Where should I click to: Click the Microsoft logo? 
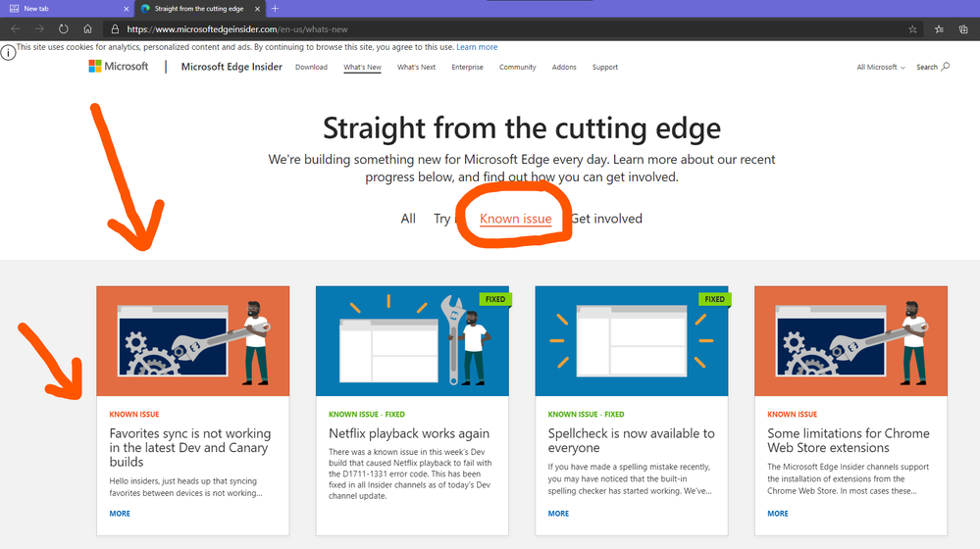click(118, 67)
